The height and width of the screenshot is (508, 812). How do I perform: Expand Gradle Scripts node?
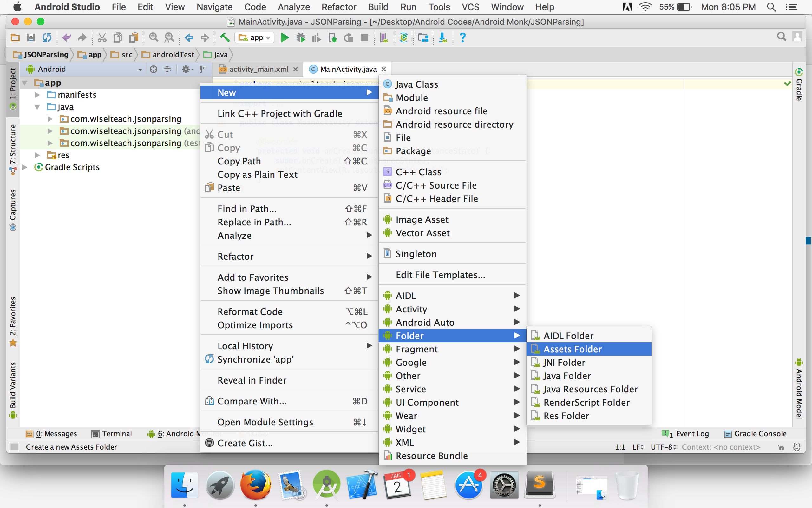click(25, 167)
